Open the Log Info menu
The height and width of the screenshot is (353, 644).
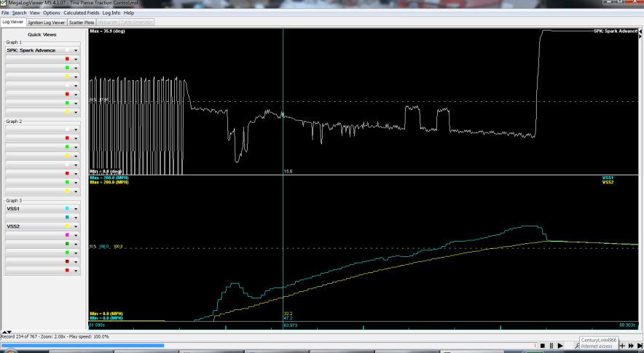(111, 13)
